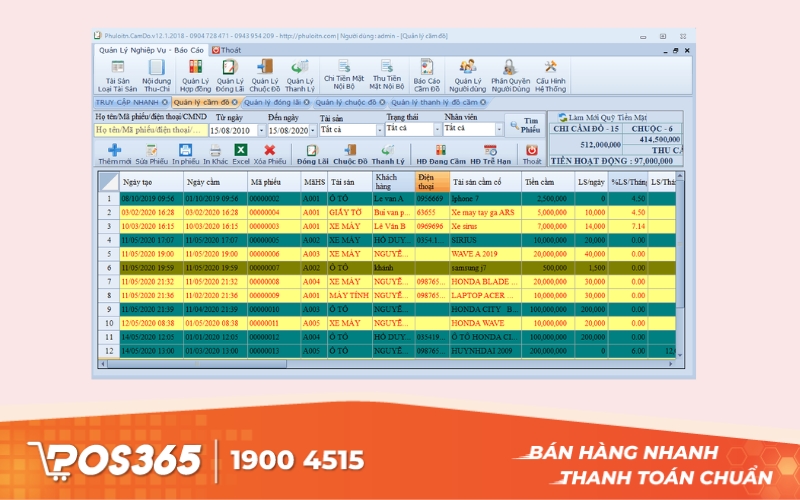Click Làm Mới Quỹ Tiền Mặt refresh
This screenshot has width=800, height=500.
[603, 117]
